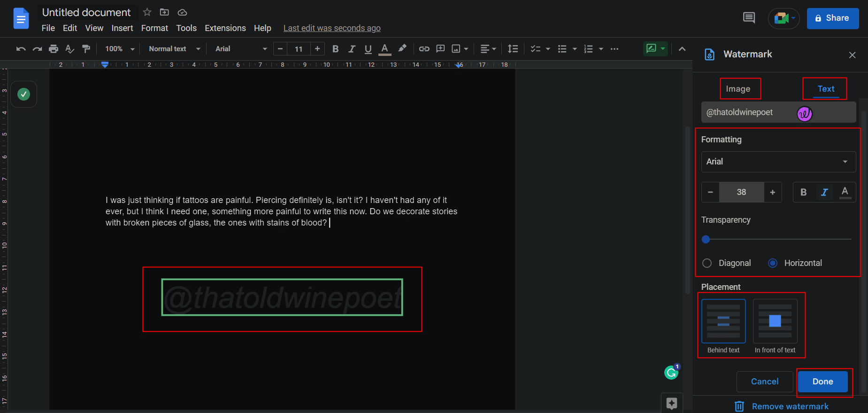Screen dimensions: 868x413
Task: Select the Diagonal orientation radio button
Action: click(x=707, y=263)
